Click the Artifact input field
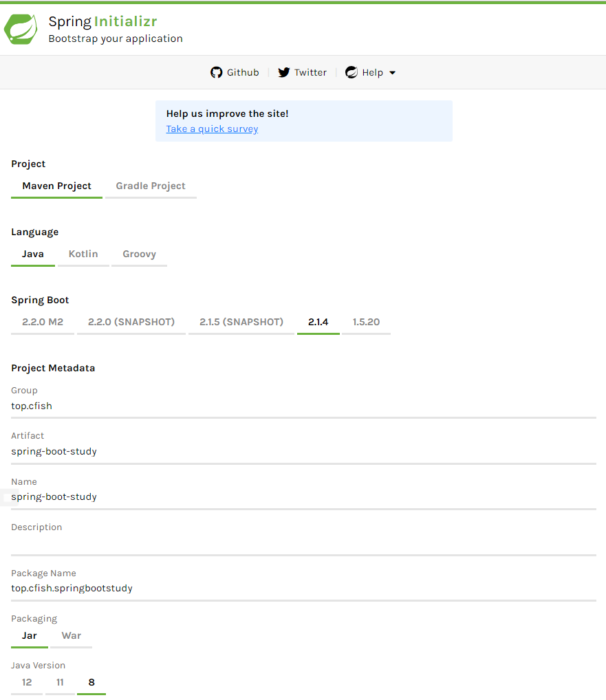606x700 pixels. click(x=303, y=451)
